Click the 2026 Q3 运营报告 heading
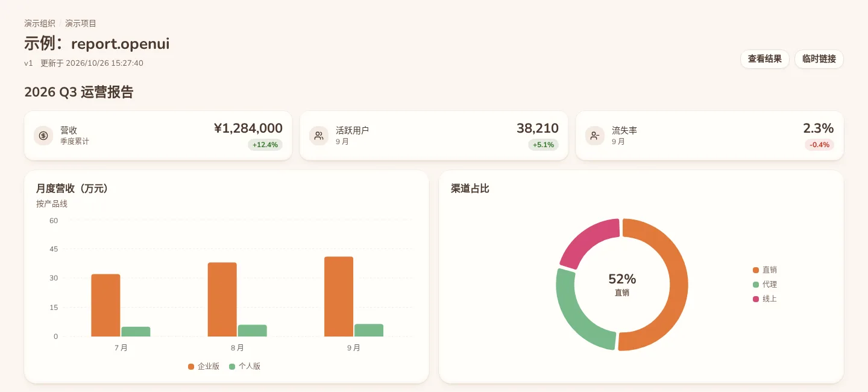 click(x=79, y=92)
